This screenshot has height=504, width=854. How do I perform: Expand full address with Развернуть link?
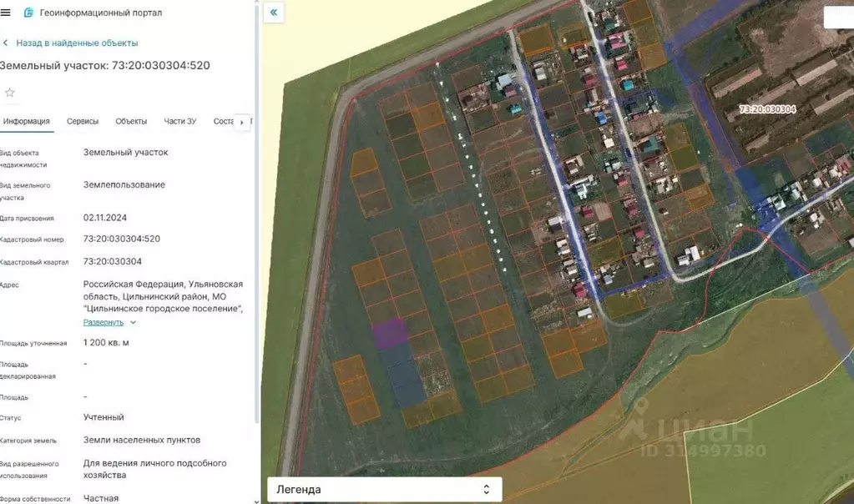(109, 322)
